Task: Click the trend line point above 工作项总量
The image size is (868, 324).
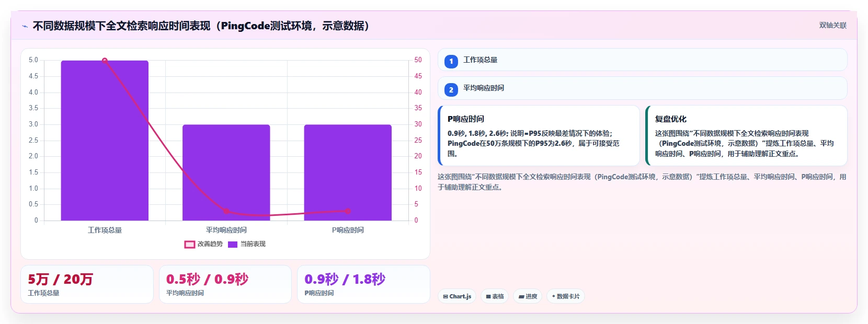Action: 105,61
